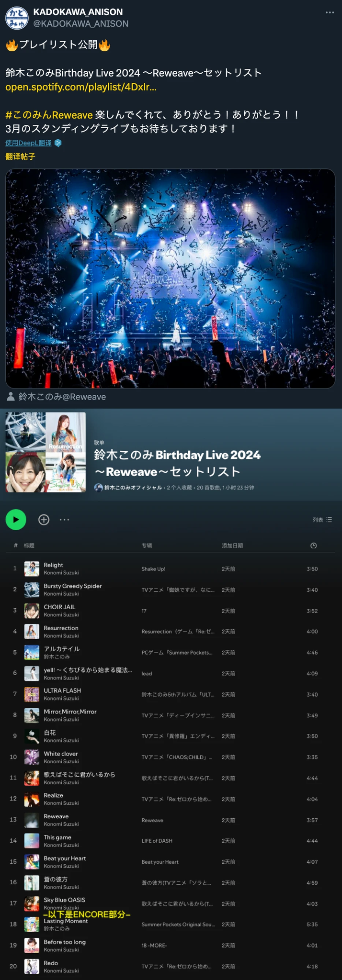Click the This game track cover art
Screen dimensions: 342x980
click(32, 841)
